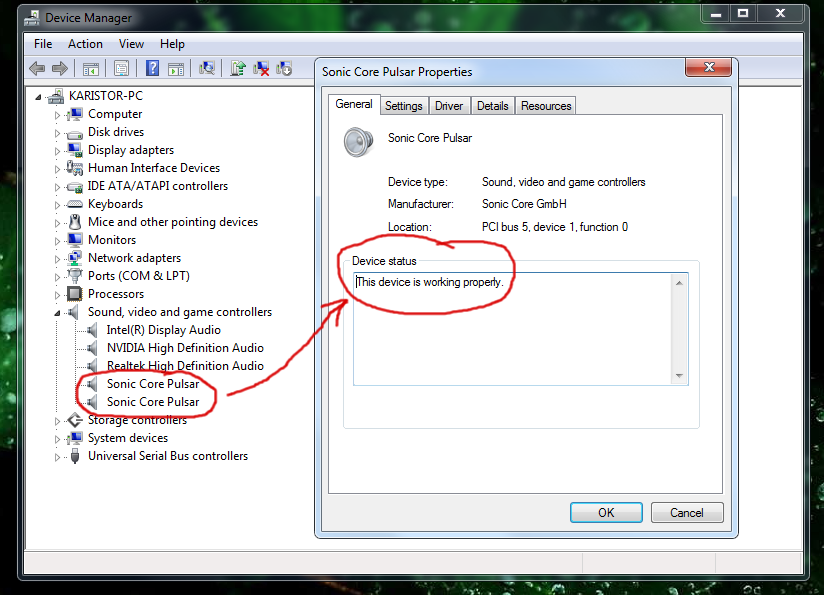Select Intel(R) Display Audio device

(x=163, y=330)
